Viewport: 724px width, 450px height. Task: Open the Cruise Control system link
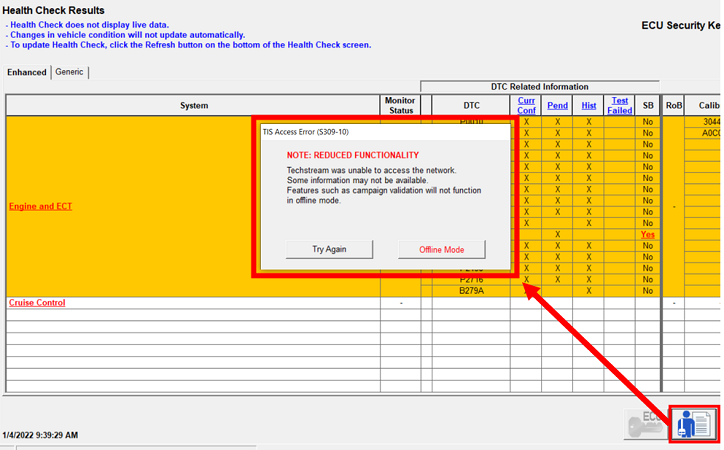(37, 302)
